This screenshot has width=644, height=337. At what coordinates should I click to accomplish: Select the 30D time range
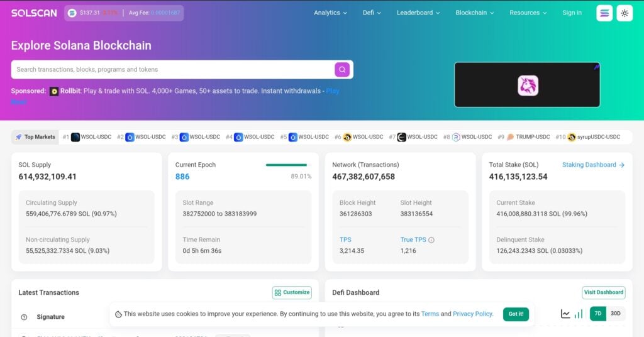click(x=615, y=314)
